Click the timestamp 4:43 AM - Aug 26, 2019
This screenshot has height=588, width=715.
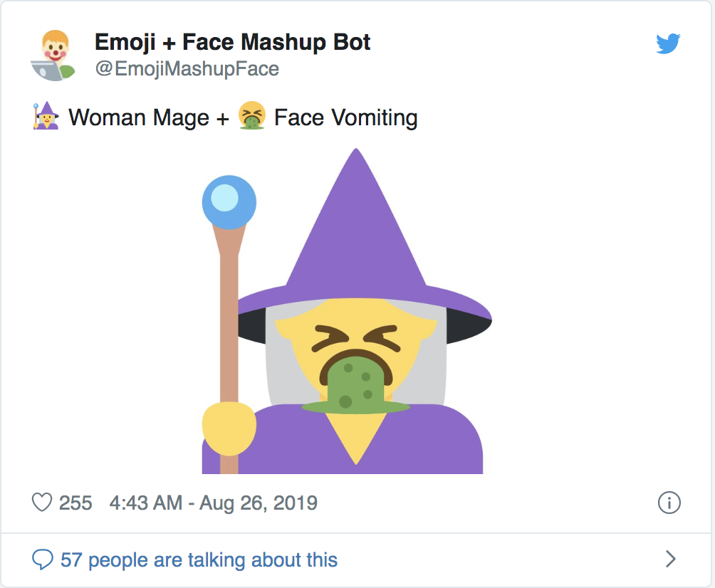[213, 503]
